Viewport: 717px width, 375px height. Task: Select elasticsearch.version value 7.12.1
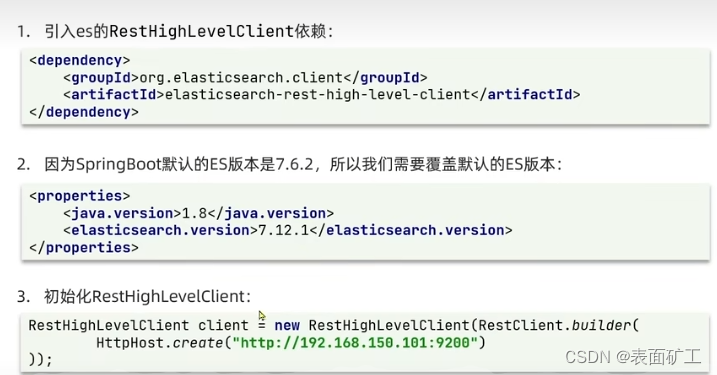pos(284,230)
